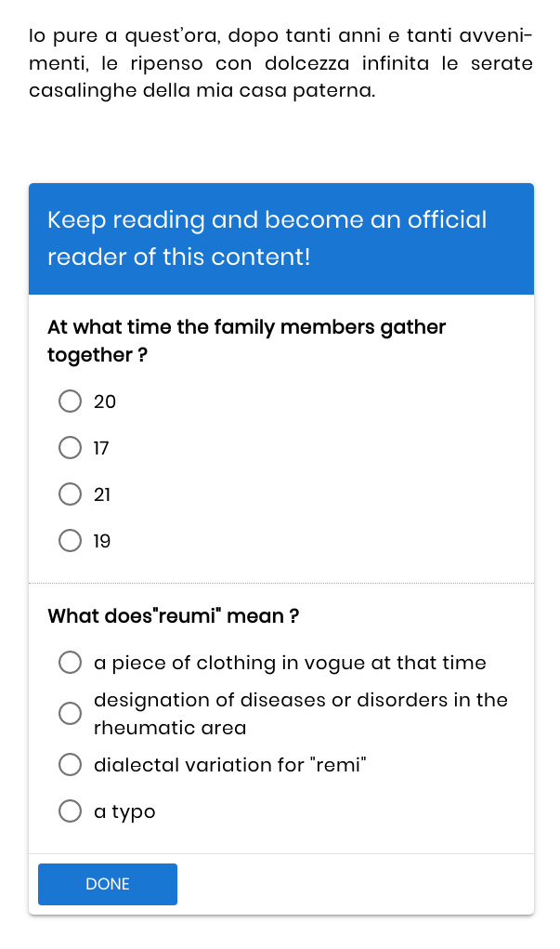Click the "reumi" meaning question text
Image resolution: width=560 pixels, height=949 pixels.
point(173,616)
